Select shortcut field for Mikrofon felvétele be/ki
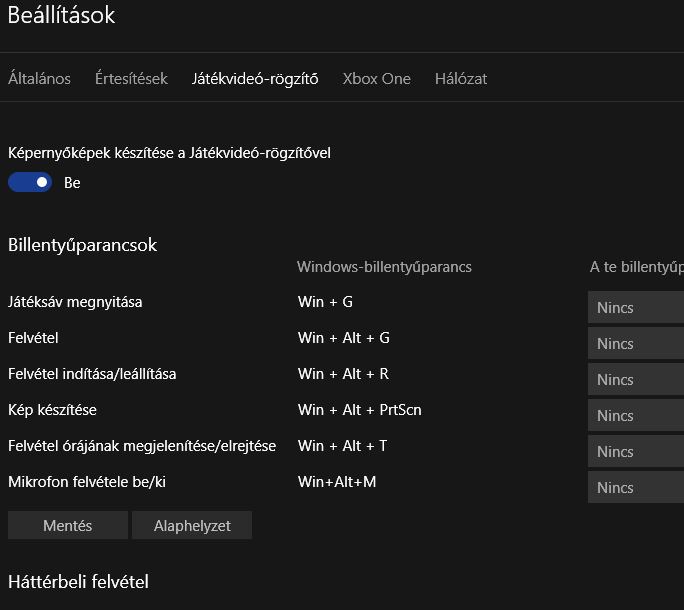This screenshot has height=610, width=684. pos(636,487)
